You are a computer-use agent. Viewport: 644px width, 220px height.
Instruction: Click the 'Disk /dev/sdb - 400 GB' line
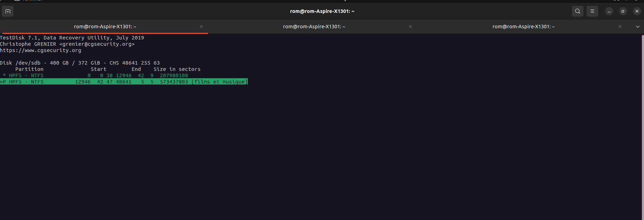click(80, 63)
